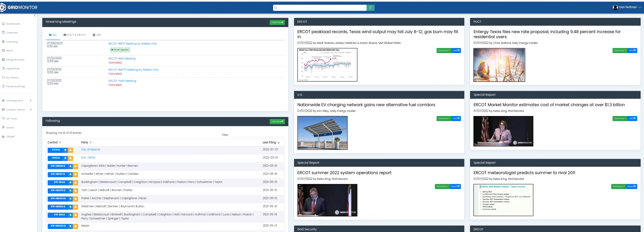Click the Admin sidebar icon
The height and width of the screenshot is (232, 644).
click(x=3, y=127)
